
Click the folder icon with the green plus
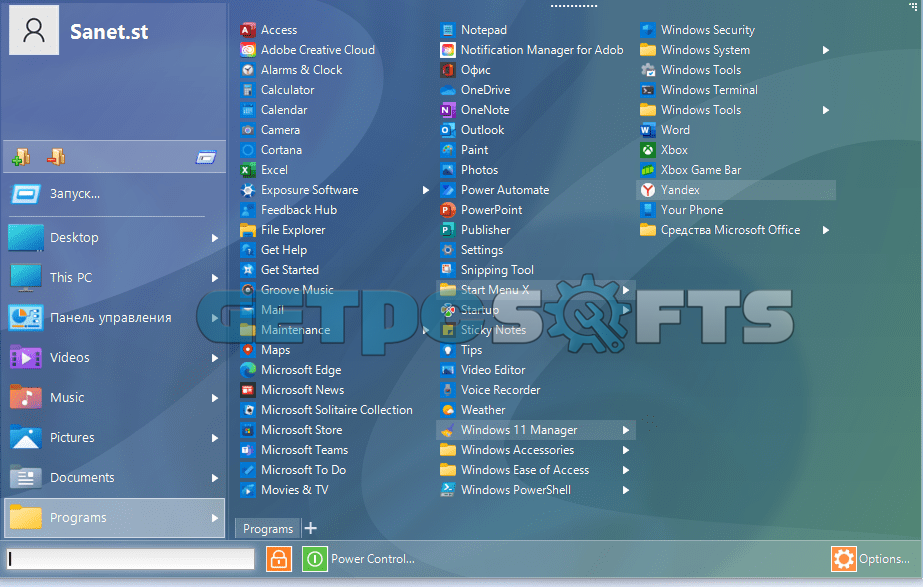[x=21, y=157]
